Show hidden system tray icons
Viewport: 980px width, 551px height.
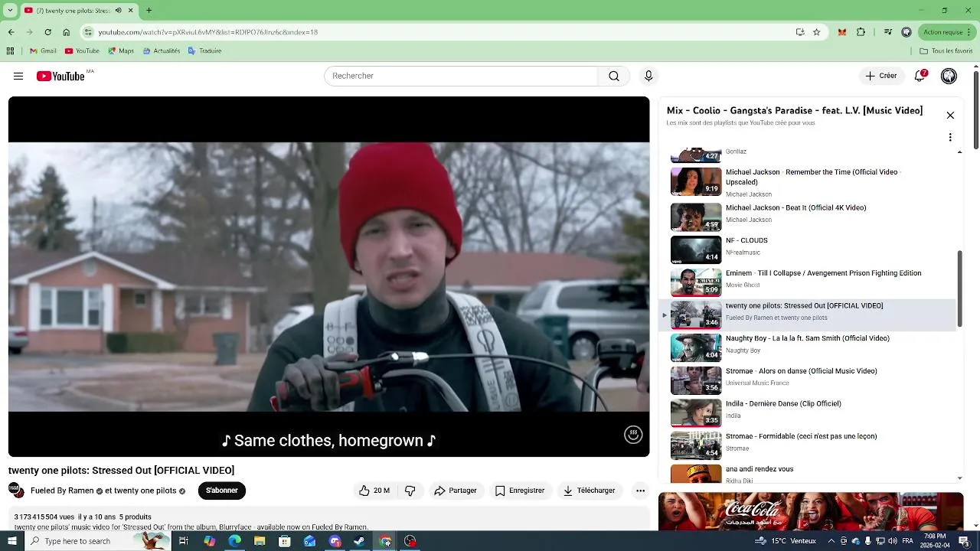831,541
